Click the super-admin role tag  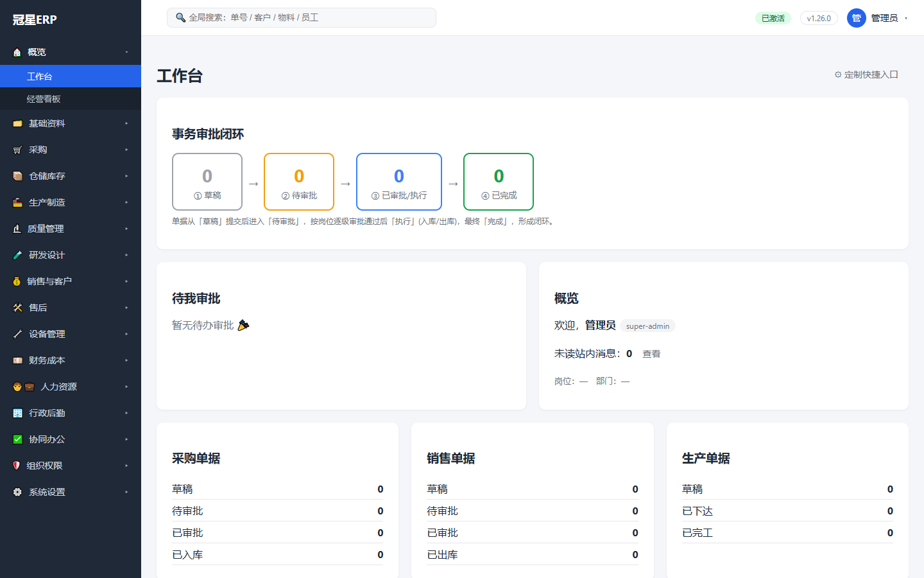pyautogui.click(x=647, y=326)
